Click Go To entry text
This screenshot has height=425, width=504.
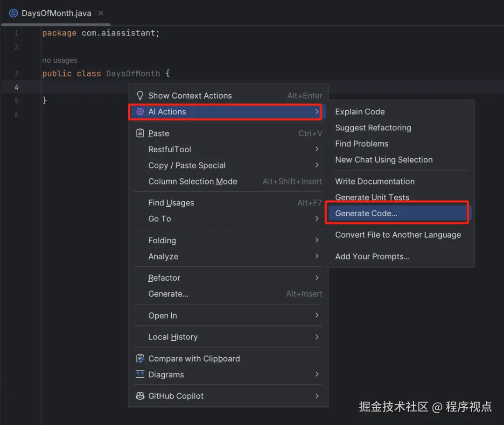[160, 219]
